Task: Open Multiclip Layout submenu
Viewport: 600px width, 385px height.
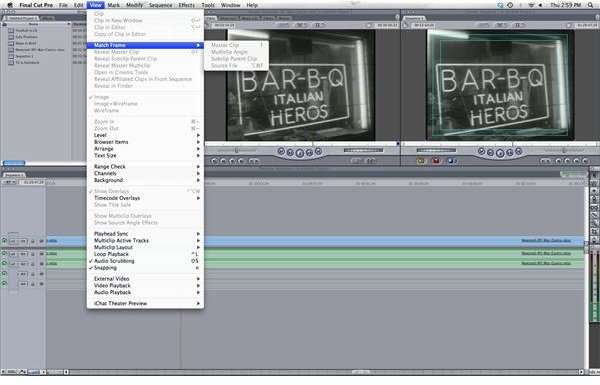Action: point(145,248)
